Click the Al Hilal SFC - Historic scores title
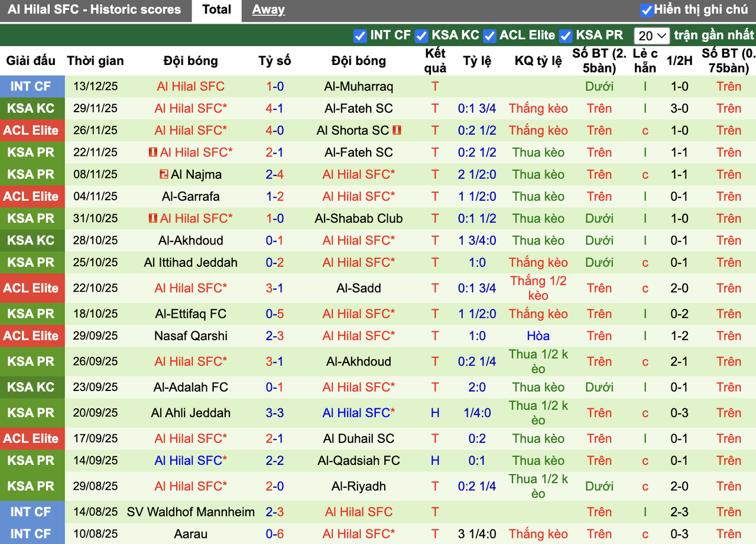The width and height of the screenshot is (756, 544). [95, 10]
